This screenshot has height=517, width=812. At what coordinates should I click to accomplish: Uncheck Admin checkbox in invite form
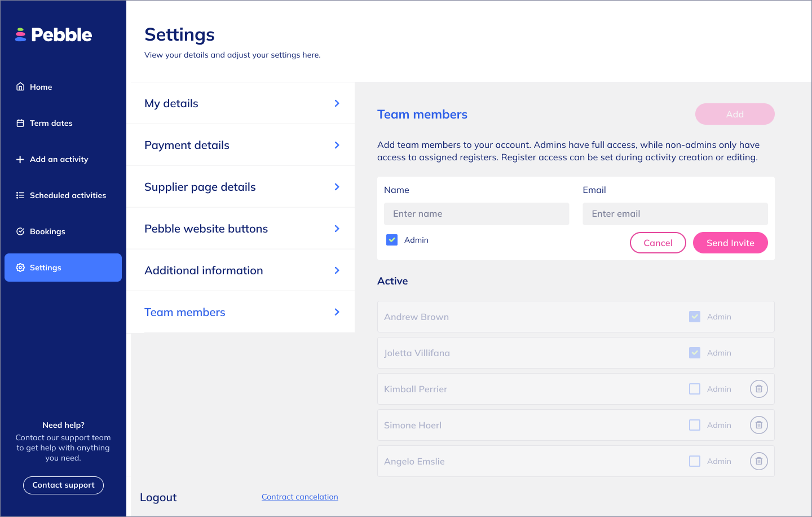tap(392, 240)
